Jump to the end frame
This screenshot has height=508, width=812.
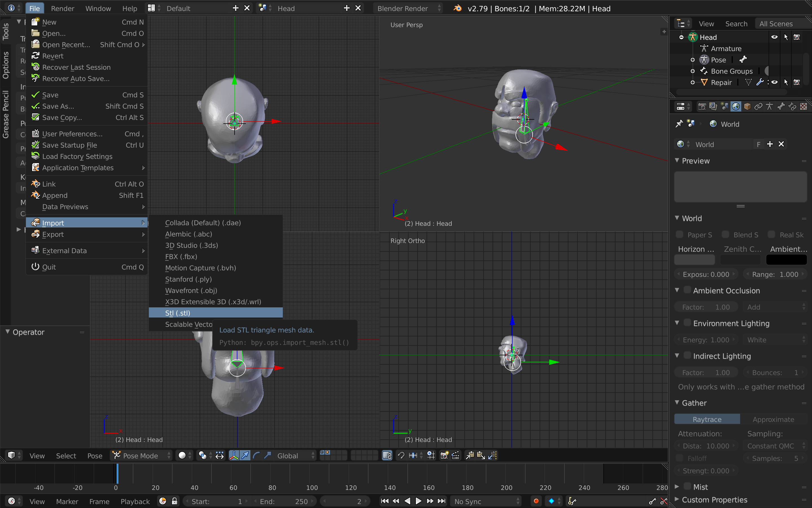coord(442,501)
